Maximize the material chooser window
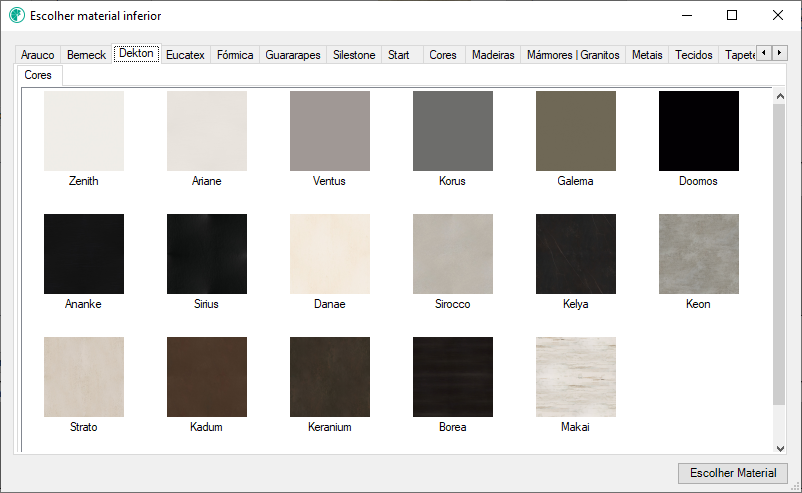This screenshot has width=802, height=493. (732, 15)
